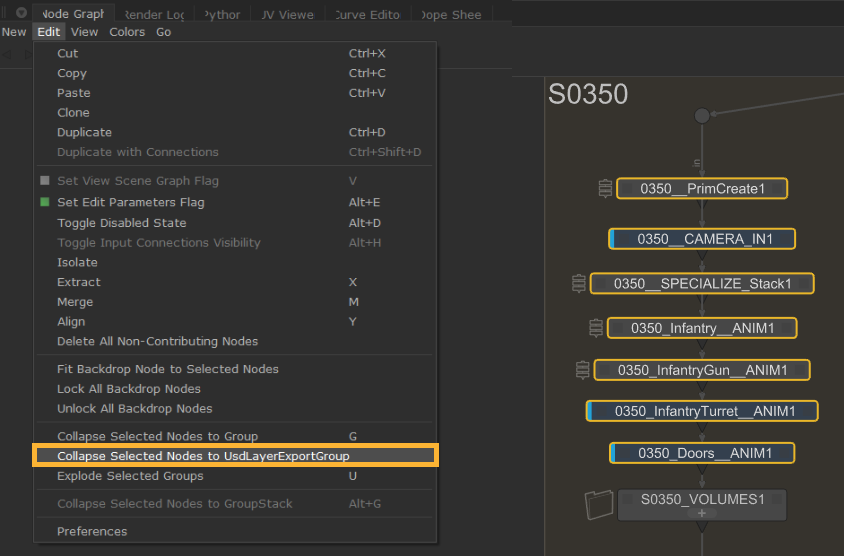This screenshot has width=844, height=556.
Task: Switch to the Render Log tab
Action: pos(154,14)
